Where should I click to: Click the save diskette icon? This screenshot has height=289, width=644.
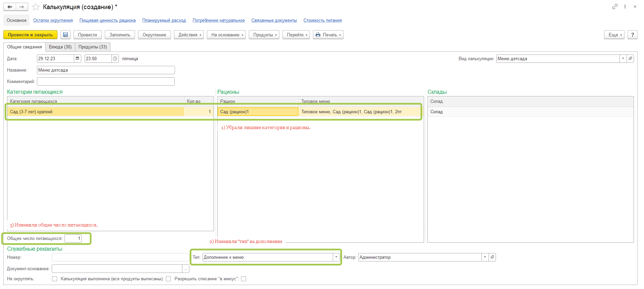point(65,35)
